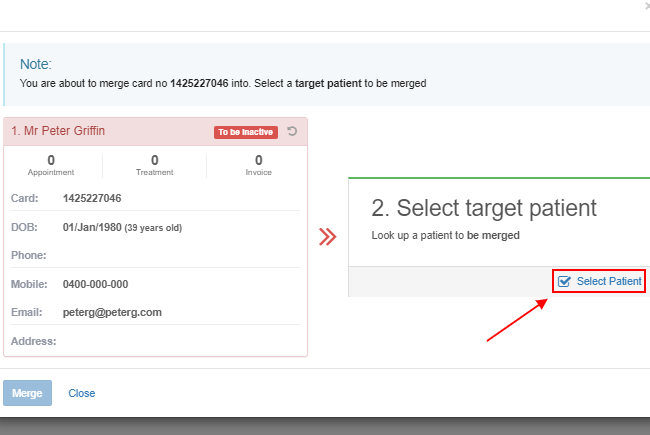Click the Invoice count 0
The height and width of the screenshot is (435, 650).
pos(259,160)
